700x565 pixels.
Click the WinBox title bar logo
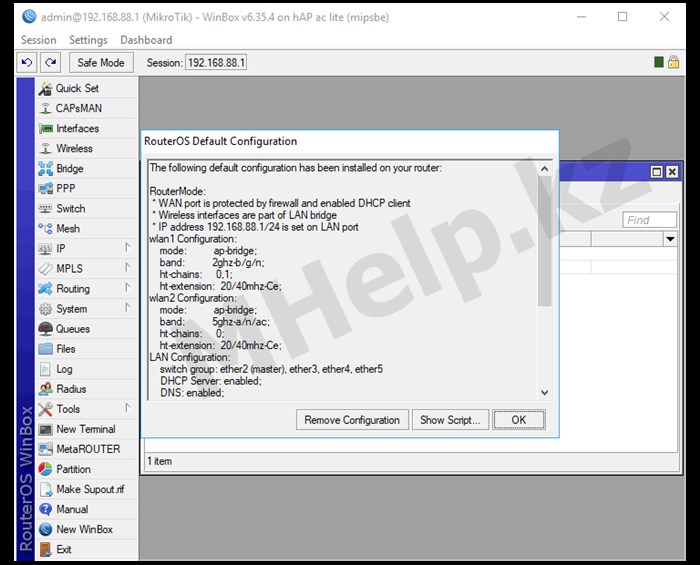29,17
